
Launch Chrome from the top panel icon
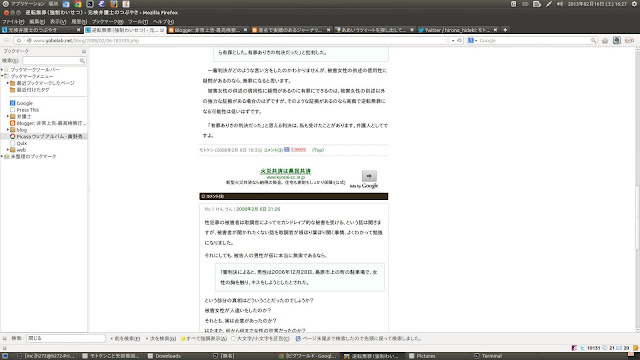pos(78,4)
